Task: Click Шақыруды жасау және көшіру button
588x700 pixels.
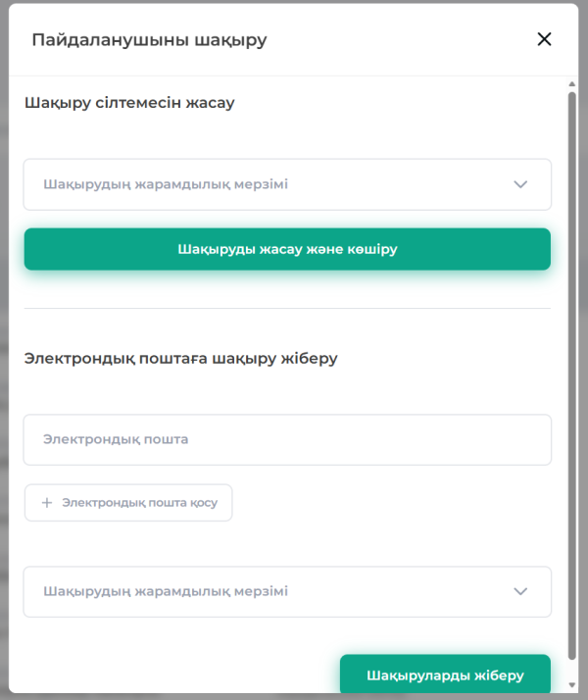Action: (287, 249)
